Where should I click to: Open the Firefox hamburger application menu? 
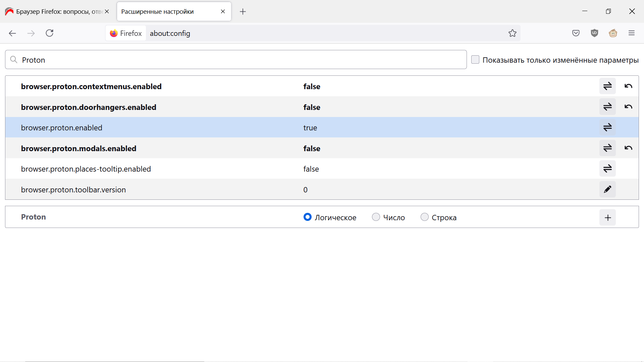(632, 33)
